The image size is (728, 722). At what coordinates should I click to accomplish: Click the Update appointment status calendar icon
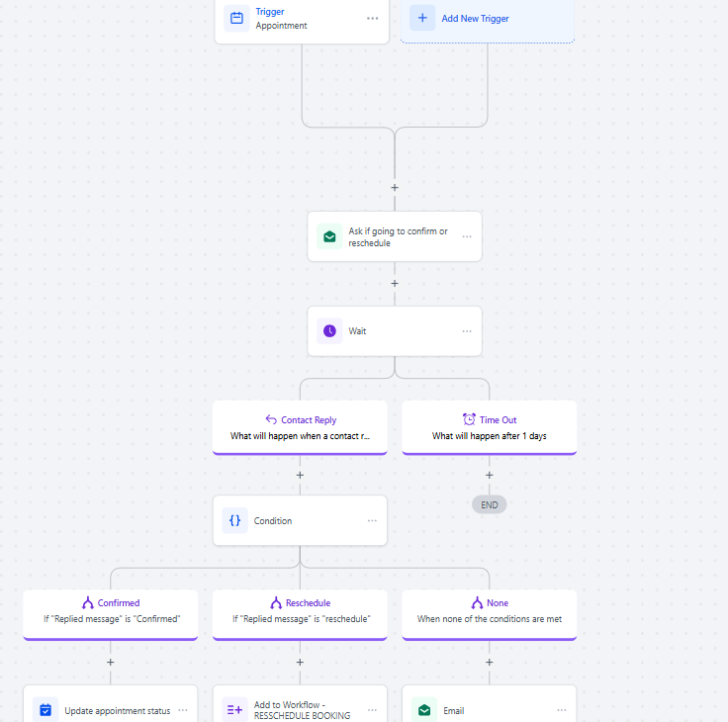coord(45,710)
